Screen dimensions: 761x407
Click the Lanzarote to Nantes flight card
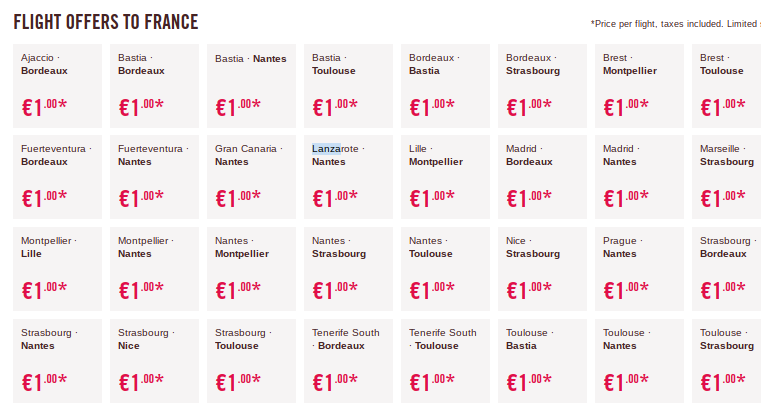click(348, 176)
